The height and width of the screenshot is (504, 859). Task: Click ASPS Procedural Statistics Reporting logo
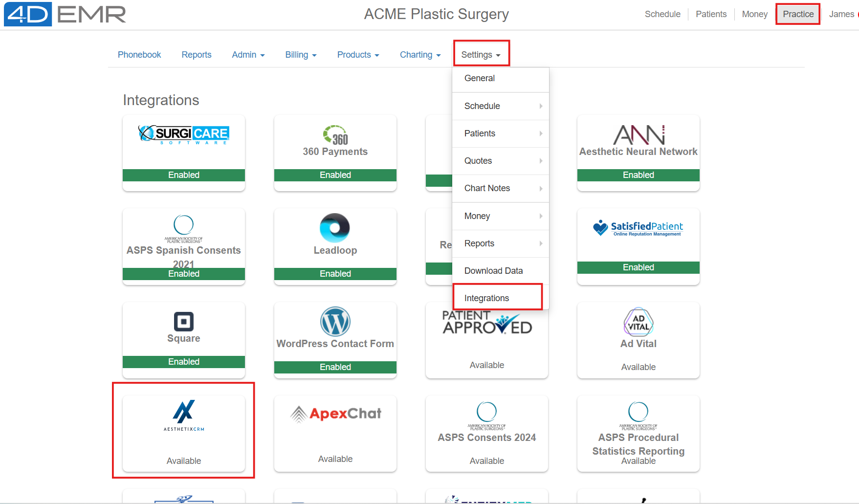point(639,416)
